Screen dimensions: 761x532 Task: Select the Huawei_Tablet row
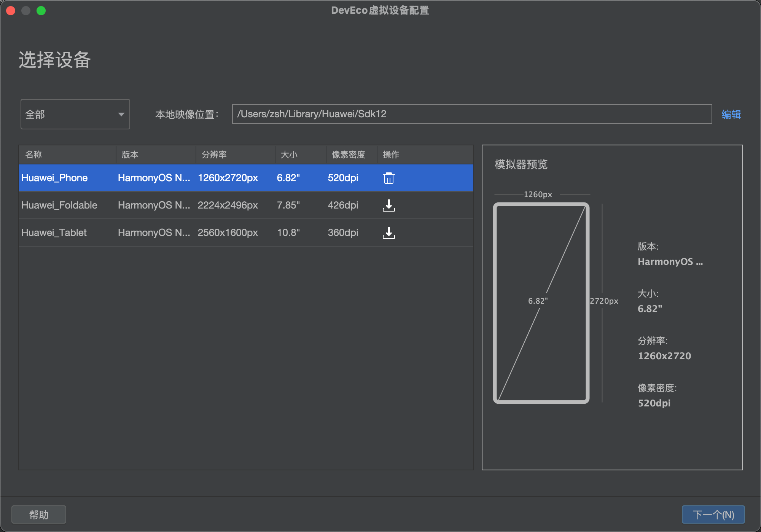54,233
